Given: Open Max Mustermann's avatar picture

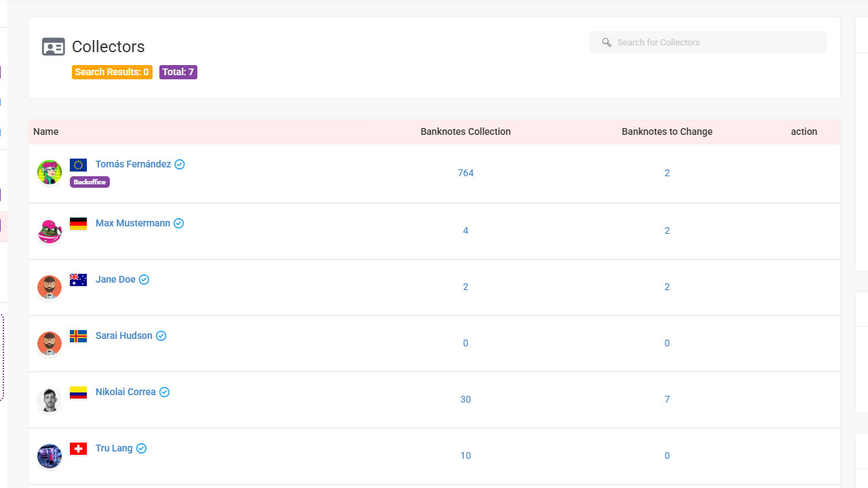Looking at the screenshot, I should [x=50, y=231].
